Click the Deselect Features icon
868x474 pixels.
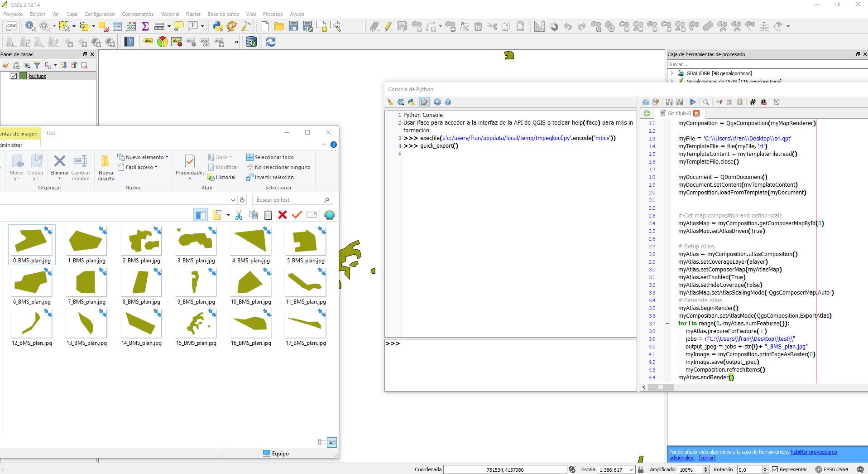click(103, 26)
